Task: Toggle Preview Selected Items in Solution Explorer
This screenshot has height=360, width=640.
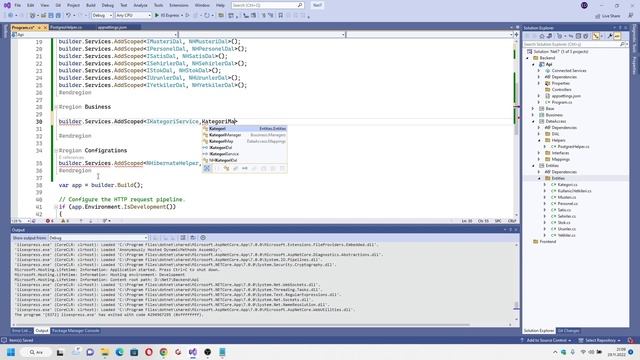Action: pos(617,36)
